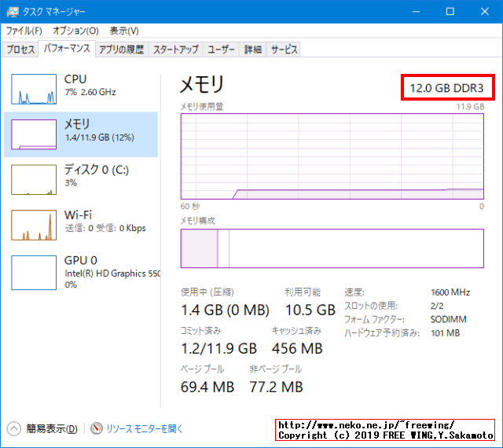Minimize the Task Manager window
This screenshot has width=503, height=448.
(416, 12)
